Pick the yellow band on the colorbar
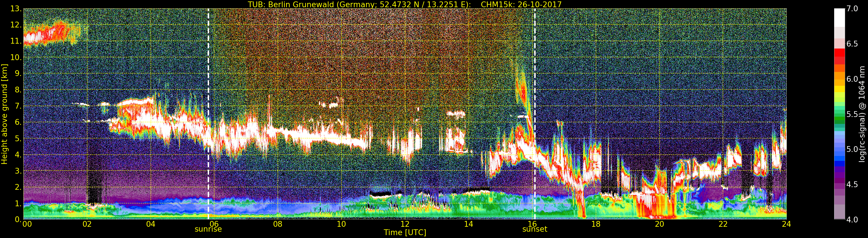 [839, 89]
